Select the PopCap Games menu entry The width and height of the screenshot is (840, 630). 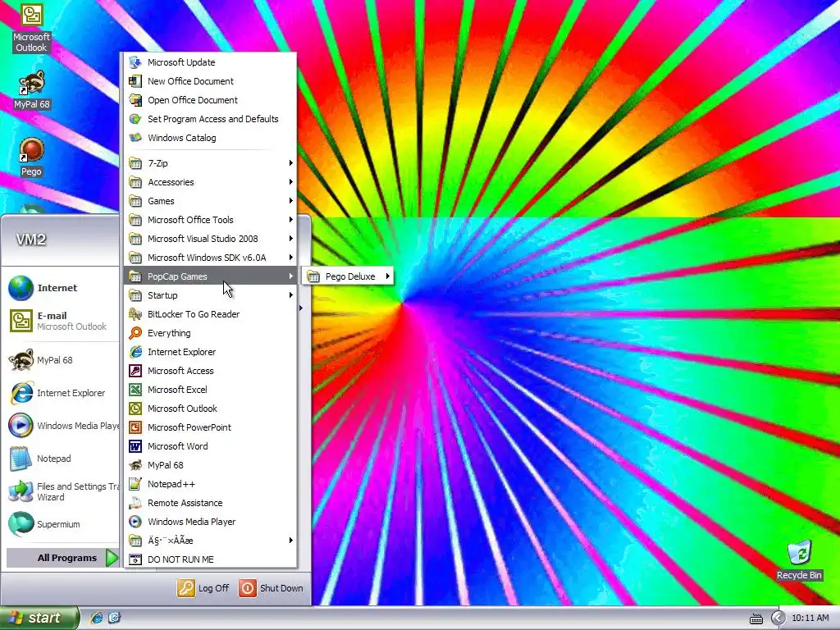point(209,276)
